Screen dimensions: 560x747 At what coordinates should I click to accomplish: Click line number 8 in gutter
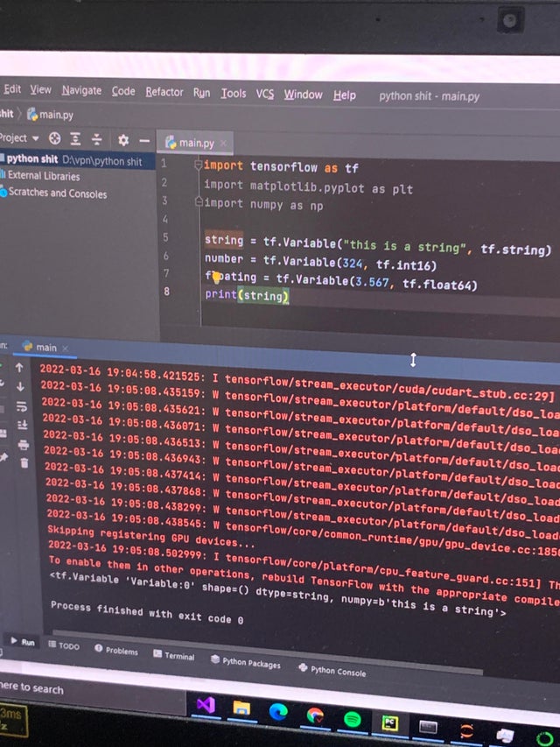click(166, 291)
